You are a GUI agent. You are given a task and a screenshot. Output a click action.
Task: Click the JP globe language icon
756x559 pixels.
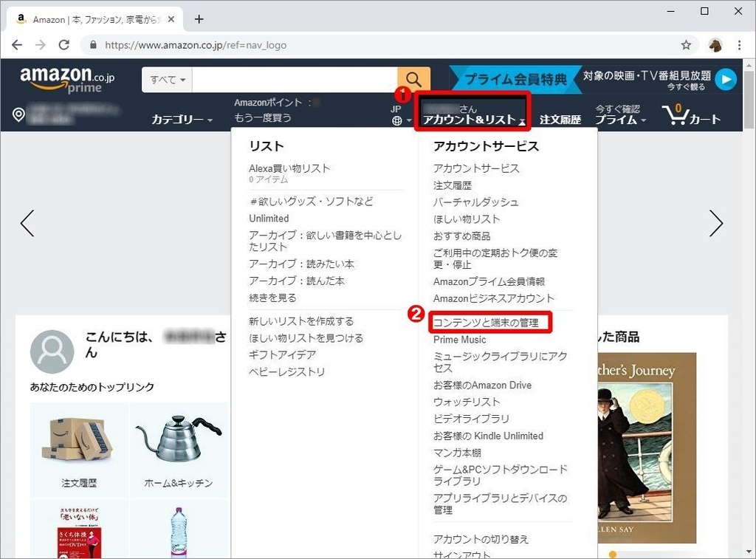(x=396, y=120)
